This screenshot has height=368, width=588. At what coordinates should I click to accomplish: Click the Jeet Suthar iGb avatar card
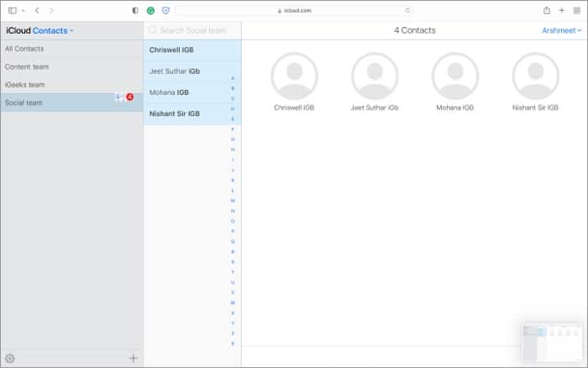pos(375,81)
